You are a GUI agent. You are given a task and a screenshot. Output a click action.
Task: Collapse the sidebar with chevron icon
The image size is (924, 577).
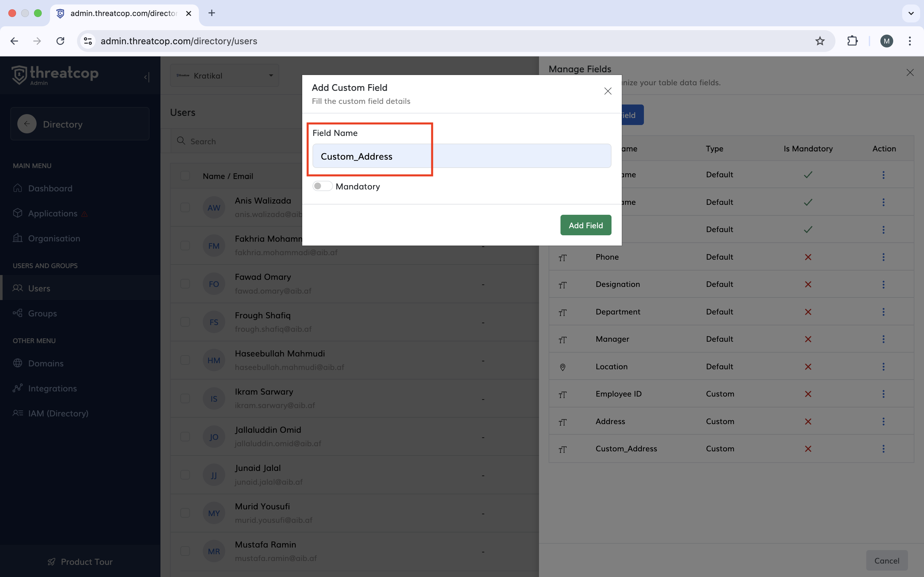[146, 77]
